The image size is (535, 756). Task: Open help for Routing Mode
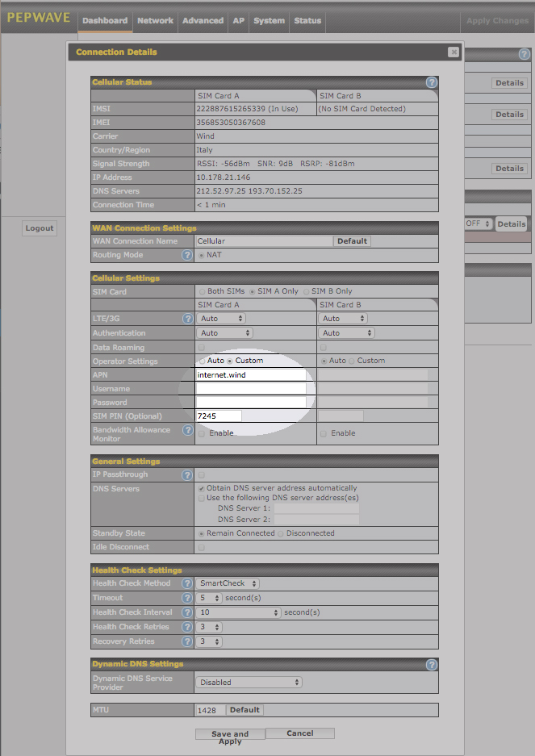pyautogui.click(x=187, y=255)
